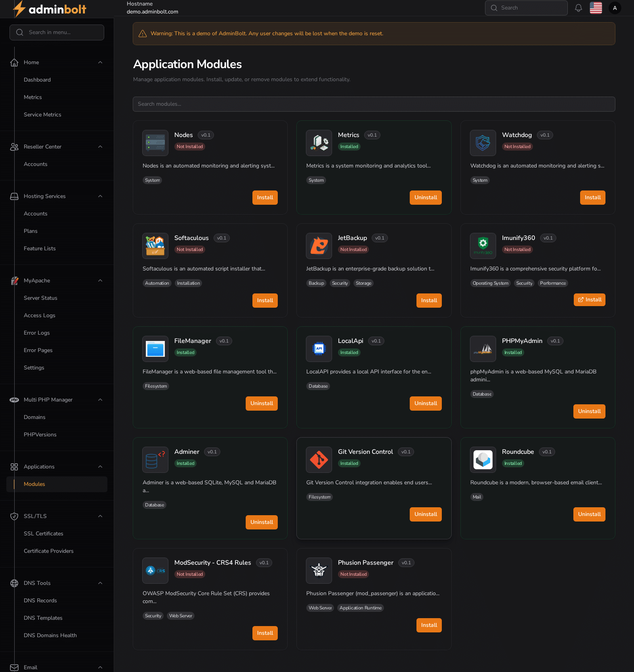Screen dimensions: 634x672
Task: Click the warning triangle icon in banner
Action: tap(143, 34)
